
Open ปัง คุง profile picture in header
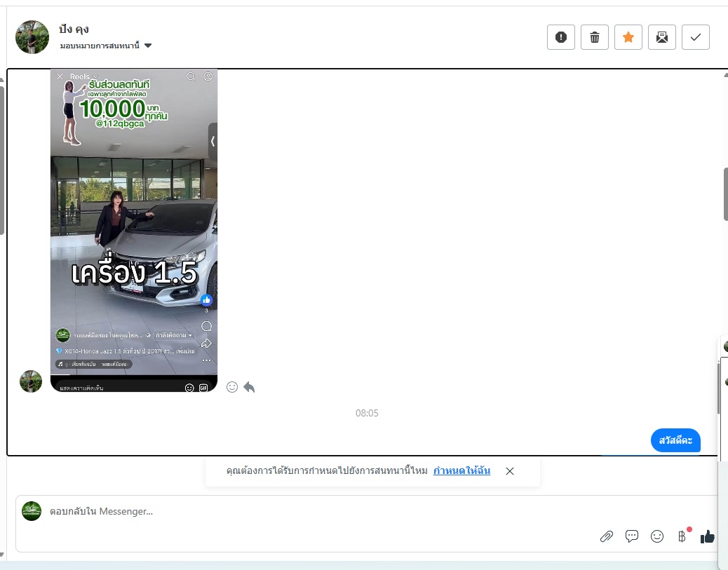pyautogui.click(x=32, y=37)
